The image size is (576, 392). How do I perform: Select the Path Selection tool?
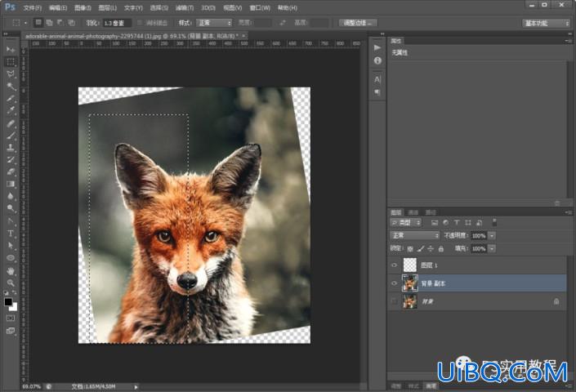[11, 245]
